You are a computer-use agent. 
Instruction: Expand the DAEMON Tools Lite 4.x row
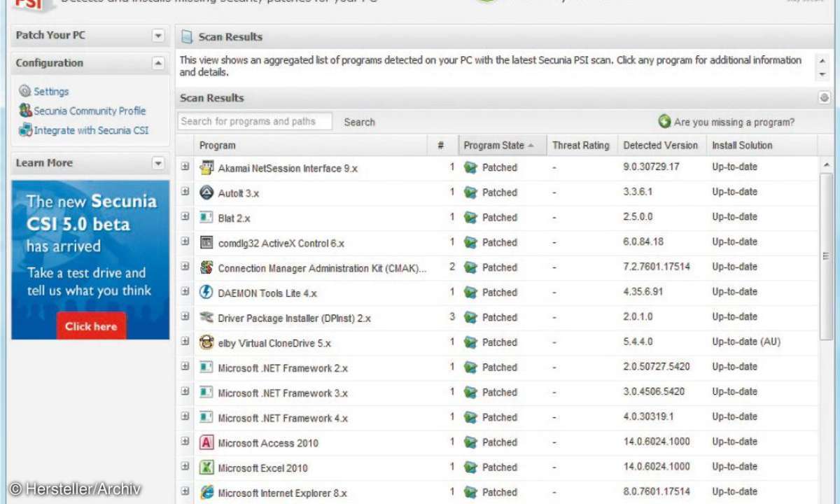click(185, 291)
